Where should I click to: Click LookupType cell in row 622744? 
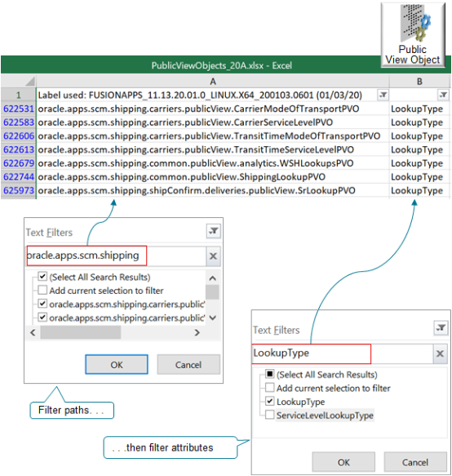[x=419, y=176]
